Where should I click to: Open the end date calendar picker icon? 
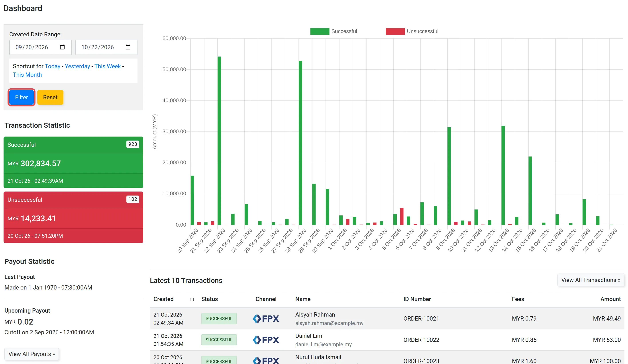(128, 47)
